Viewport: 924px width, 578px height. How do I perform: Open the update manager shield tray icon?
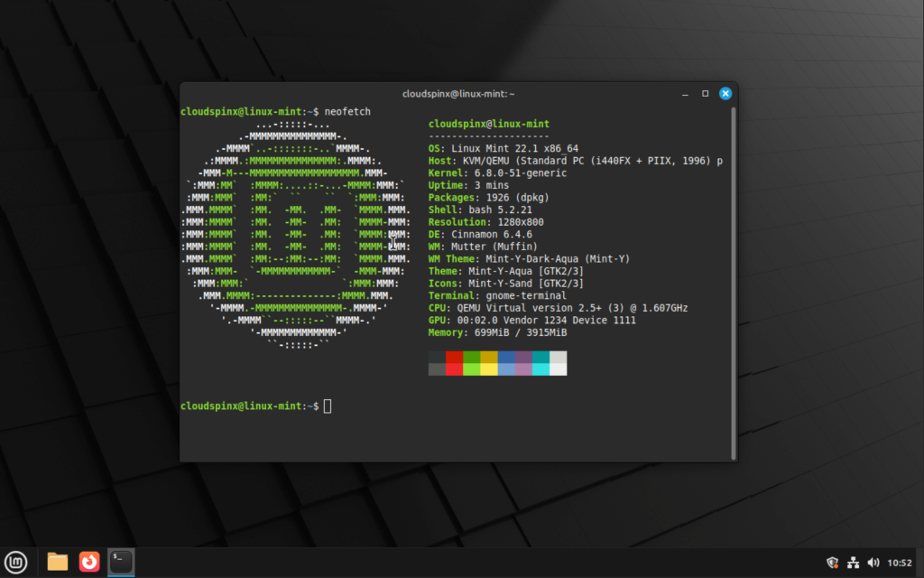point(832,563)
